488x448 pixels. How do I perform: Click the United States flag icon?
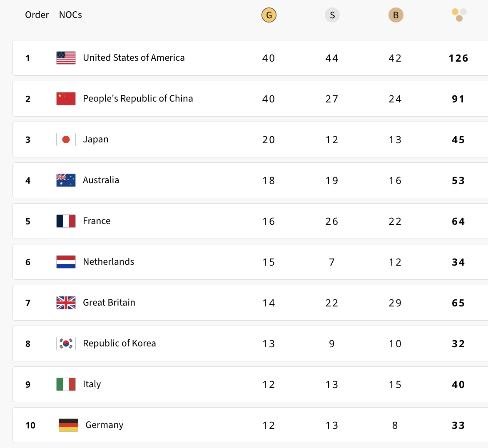(x=66, y=58)
